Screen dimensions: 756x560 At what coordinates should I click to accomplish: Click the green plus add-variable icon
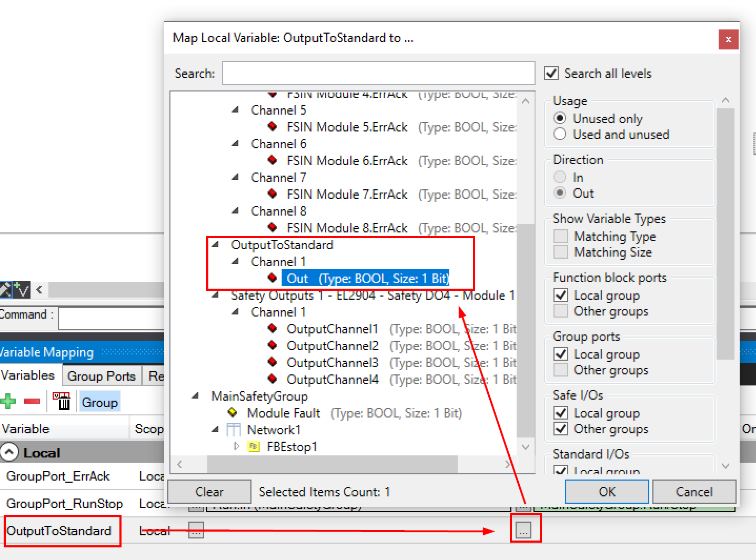click(x=8, y=402)
